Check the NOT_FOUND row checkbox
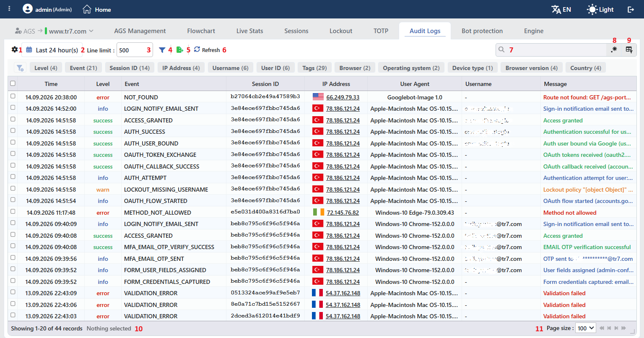 [13, 96]
